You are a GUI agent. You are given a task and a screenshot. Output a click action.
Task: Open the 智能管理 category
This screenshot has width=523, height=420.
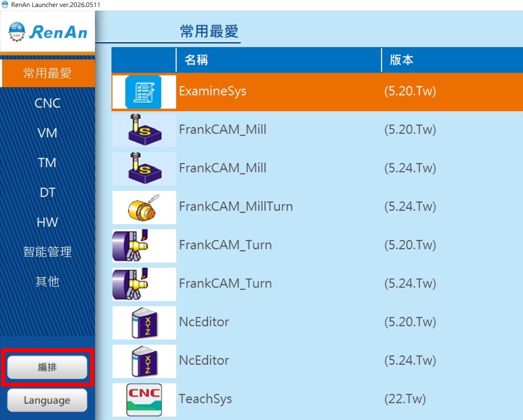click(48, 252)
